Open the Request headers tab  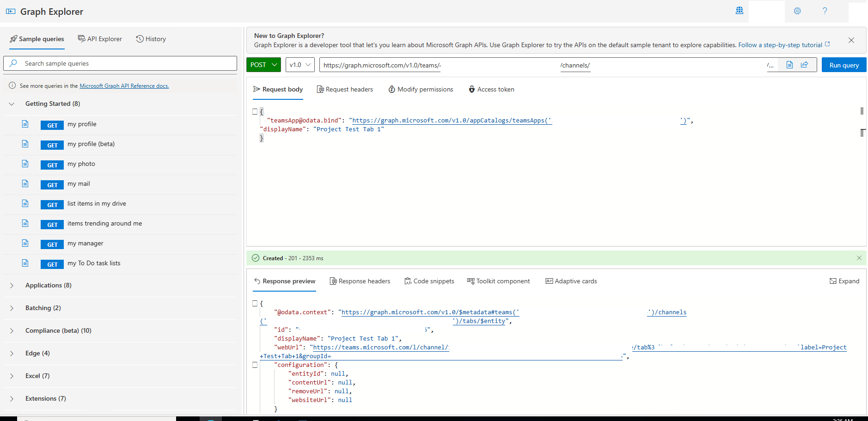pyautogui.click(x=345, y=89)
